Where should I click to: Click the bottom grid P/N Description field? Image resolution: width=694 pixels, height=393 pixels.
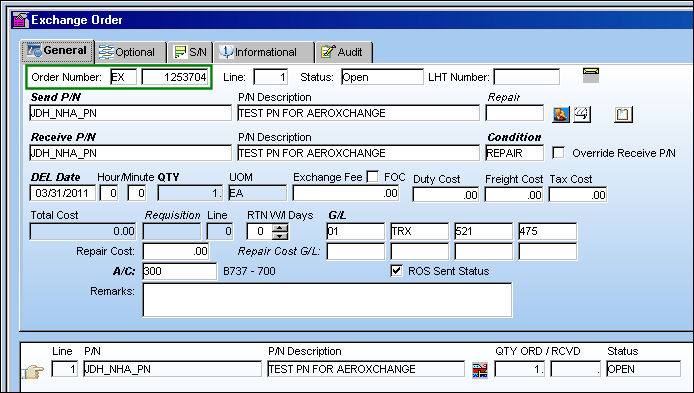[366, 369]
